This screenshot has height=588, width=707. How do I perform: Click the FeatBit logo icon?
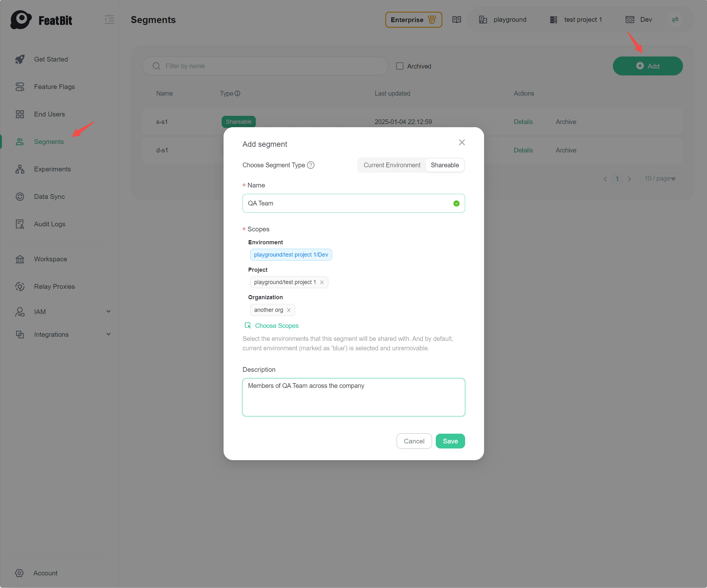pos(21,20)
